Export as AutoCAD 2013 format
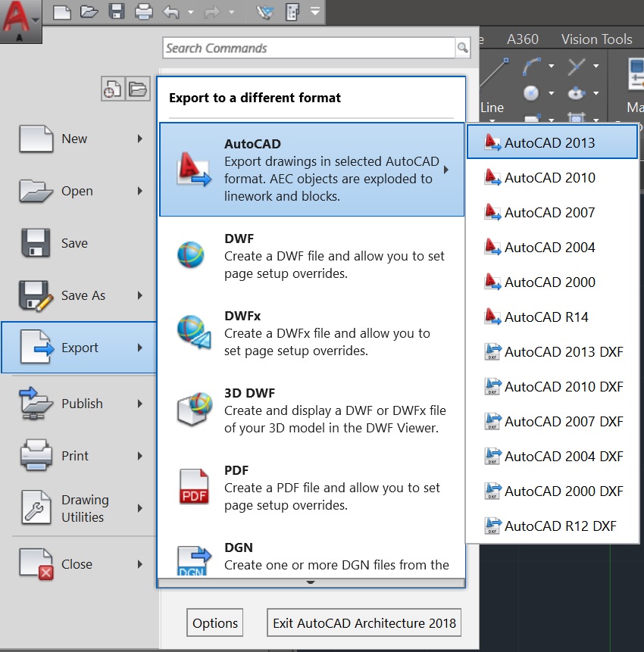This screenshot has width=644, height=652. (552, 142)
